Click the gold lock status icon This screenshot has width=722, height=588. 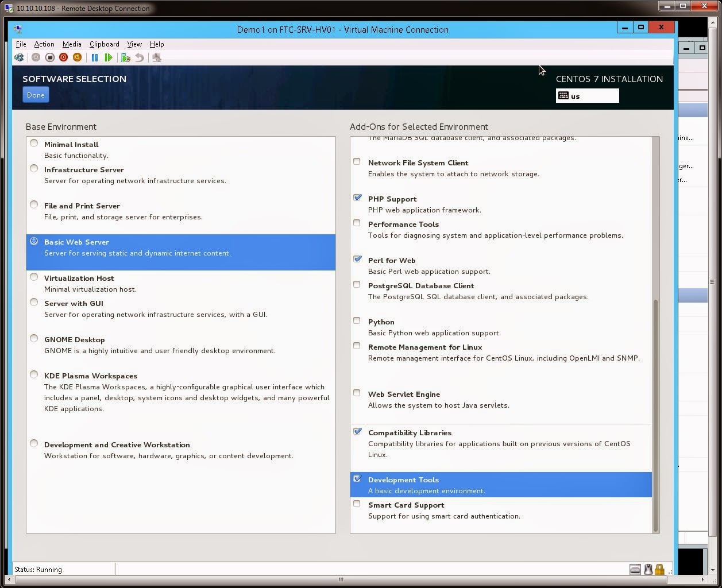pos(659,569)
